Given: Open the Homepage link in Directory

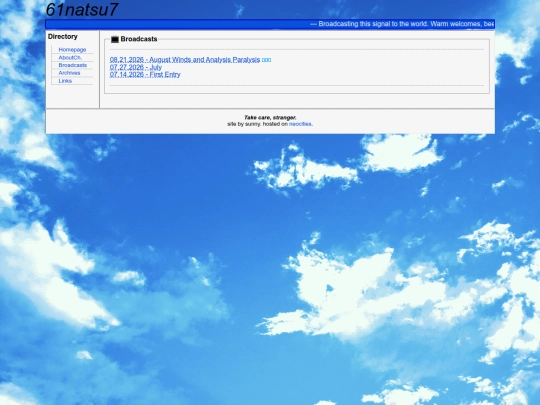Looking at the screenshot, I should 72,50.
